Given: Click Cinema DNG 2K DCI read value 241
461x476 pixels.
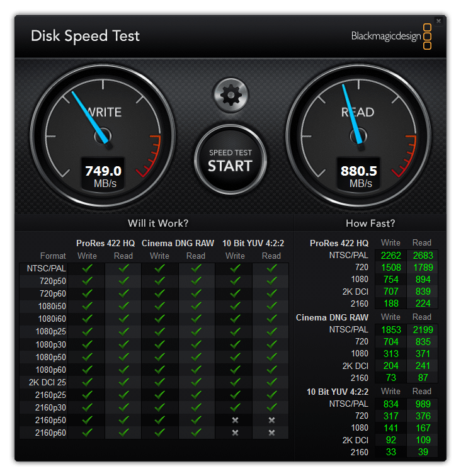Looking at the screenshot, I should click(423, 366).
